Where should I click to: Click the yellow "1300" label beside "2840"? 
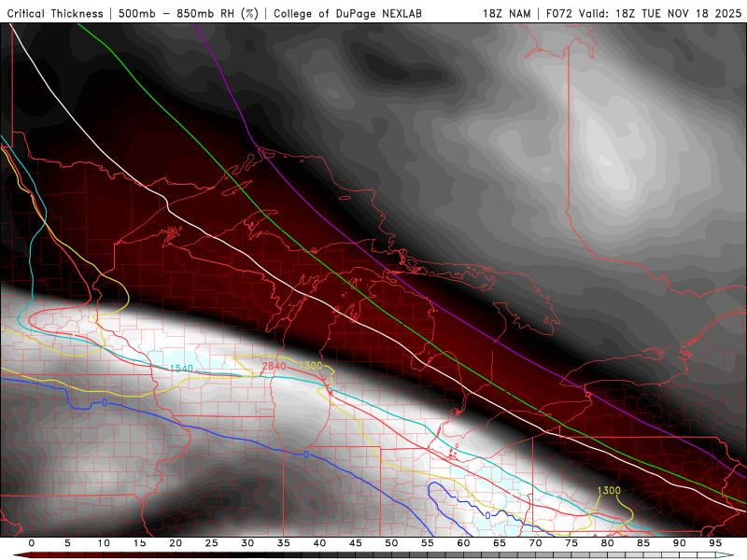(x=311, y=365)
